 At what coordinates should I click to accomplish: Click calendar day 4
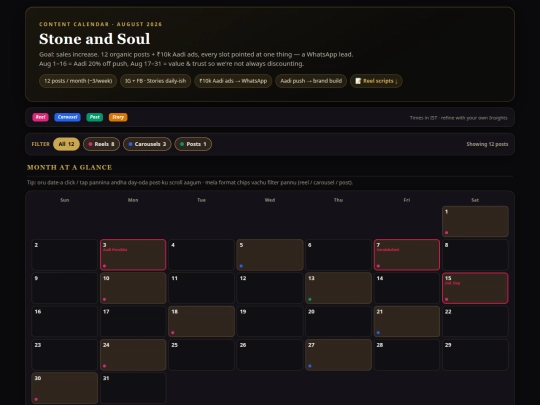(x=201, y=255)
